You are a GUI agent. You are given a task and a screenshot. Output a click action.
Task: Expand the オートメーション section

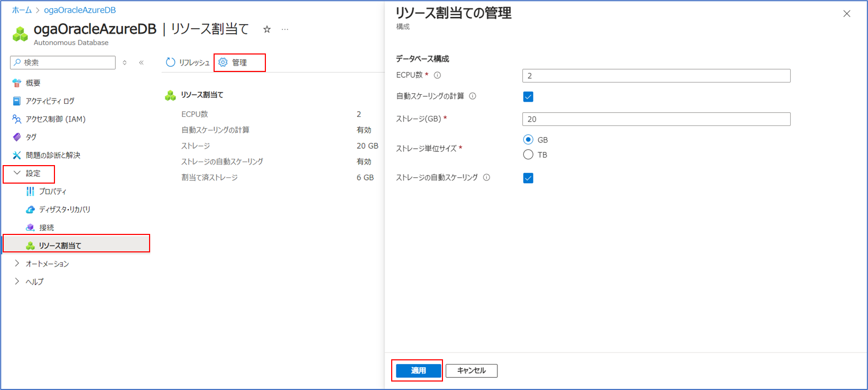(x=17, y=264)
